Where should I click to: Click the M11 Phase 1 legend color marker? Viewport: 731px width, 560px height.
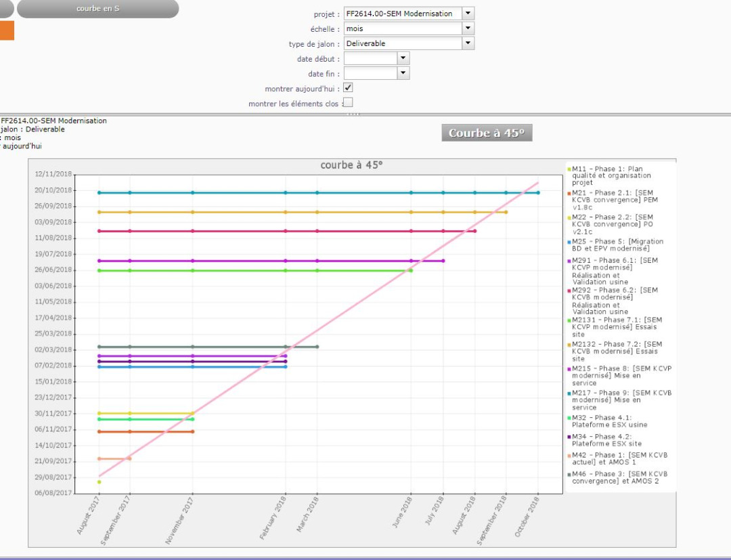click(569, 169)
